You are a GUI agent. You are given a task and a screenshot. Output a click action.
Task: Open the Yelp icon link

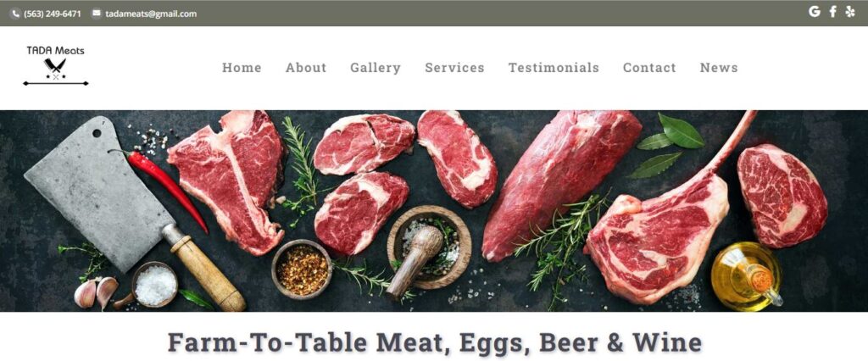(850, 12)
